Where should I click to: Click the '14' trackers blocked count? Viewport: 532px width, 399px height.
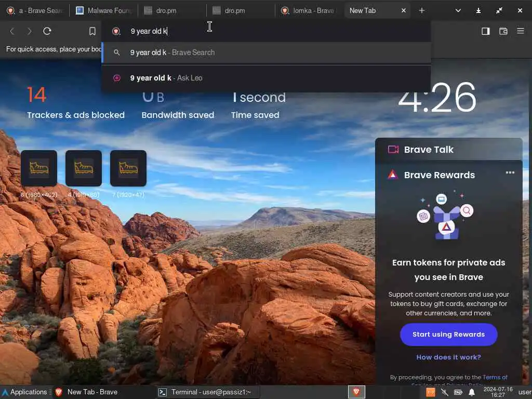point(36,95)
